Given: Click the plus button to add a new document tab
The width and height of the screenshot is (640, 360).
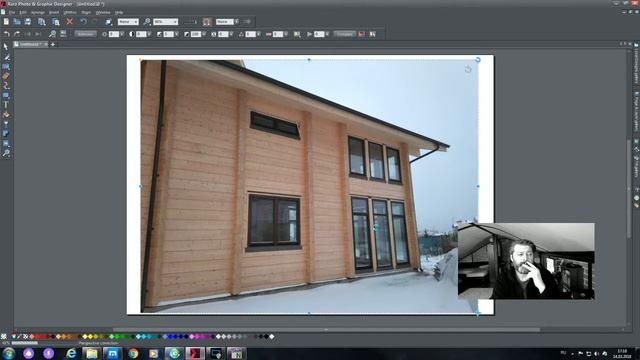Looking at the screenshot, I should tap(53, 44).
